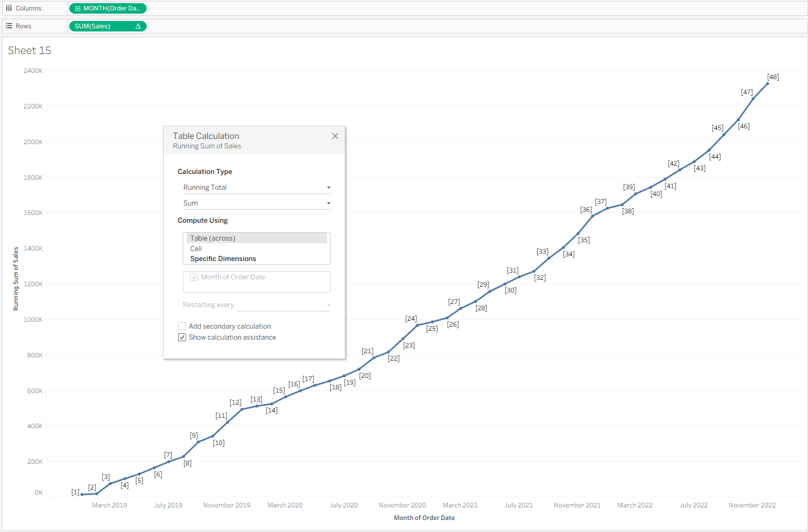The width and height of the screenshot is (808, 532).
Task: Click the MONTH(Order Date) pill on Columns
Action: pos(111,8)
